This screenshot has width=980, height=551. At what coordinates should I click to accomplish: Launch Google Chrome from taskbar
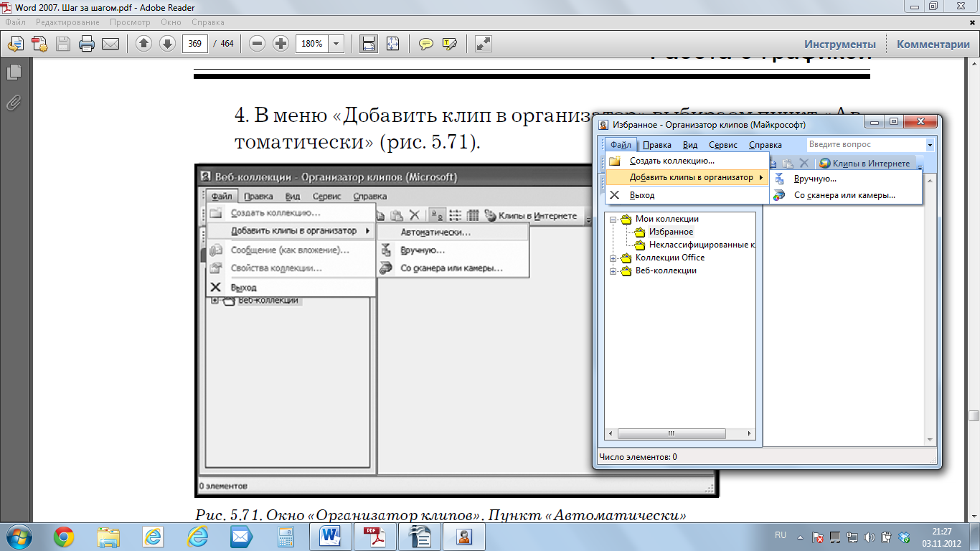tap(63, 537)
